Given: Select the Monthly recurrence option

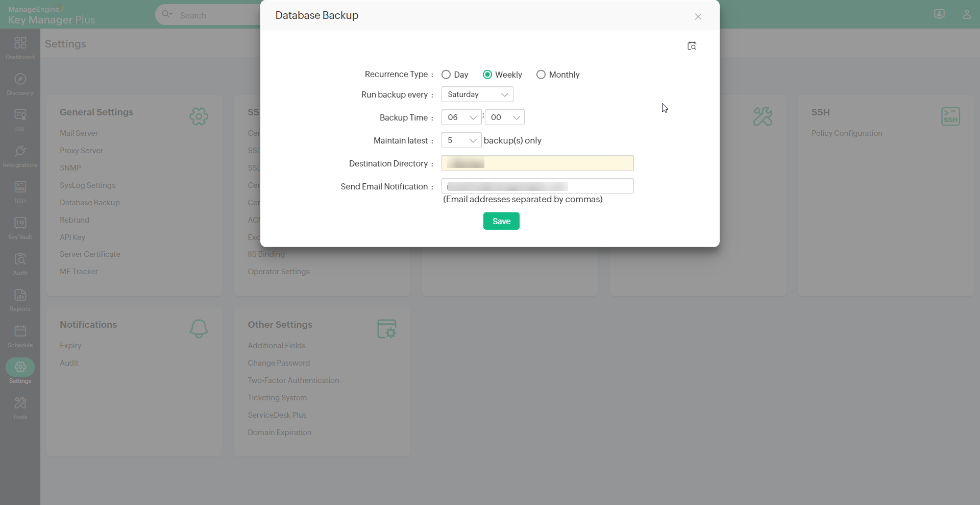Looking at the screenshot, I should (x=541, y=75).
